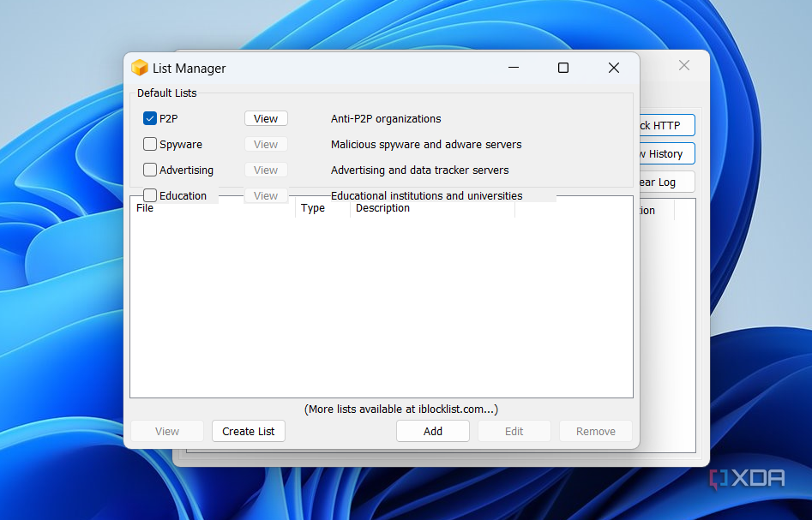Viewport: 812px width, 520px height.
Task: Click 'Advertising and data tracker servers' text
Action: (x=420, y=170)
